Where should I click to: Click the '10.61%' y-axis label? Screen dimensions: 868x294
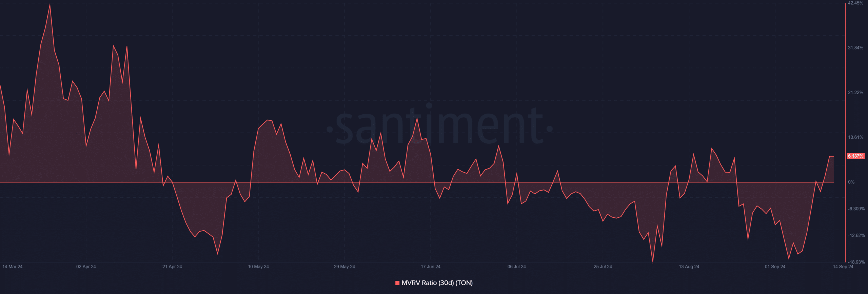click(x=855, y=137)
